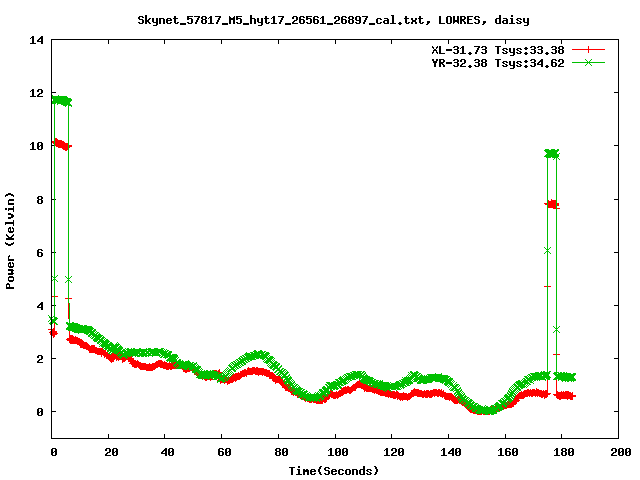Click the red calibration peak near 10 Kelvin
This screenshot has height=480, width=640.
click(62, 144)
